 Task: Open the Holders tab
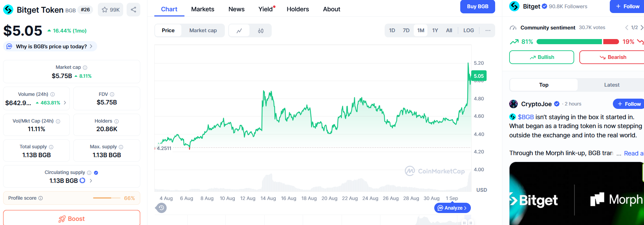tap(298, 9)
